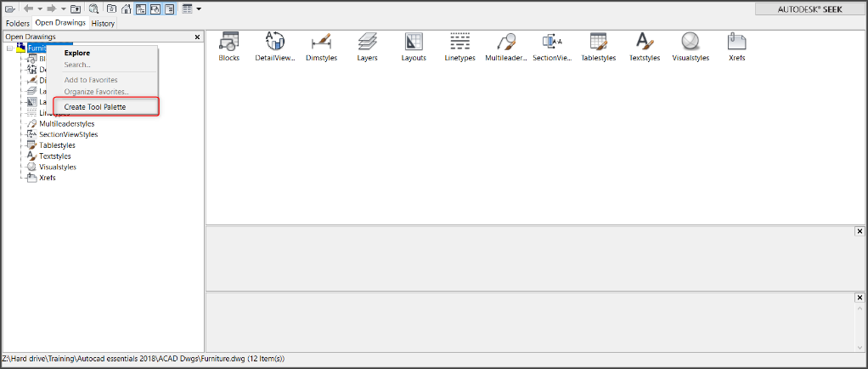Choose Explore from the context menu
The height and width of the screenshot is (369, 868).
point(77,54)
